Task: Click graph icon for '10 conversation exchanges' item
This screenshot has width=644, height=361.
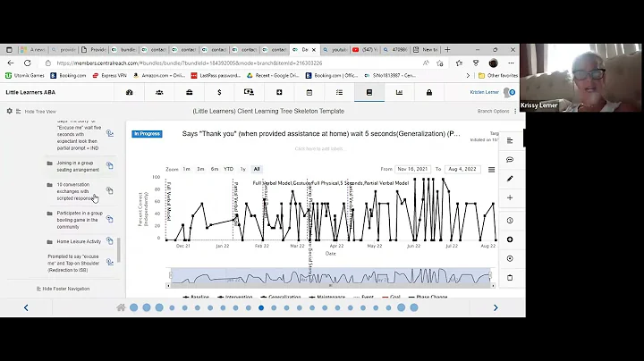Action: (x=110, y=190)
